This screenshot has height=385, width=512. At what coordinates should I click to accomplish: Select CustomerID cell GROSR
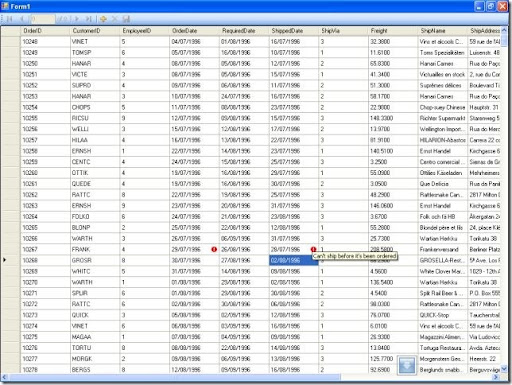(95, 260)
